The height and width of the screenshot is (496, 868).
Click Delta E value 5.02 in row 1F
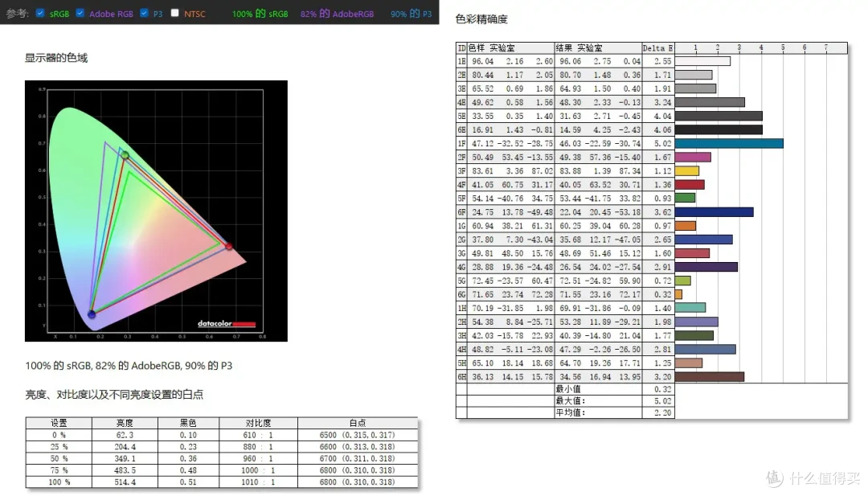[x=662, y=143]
